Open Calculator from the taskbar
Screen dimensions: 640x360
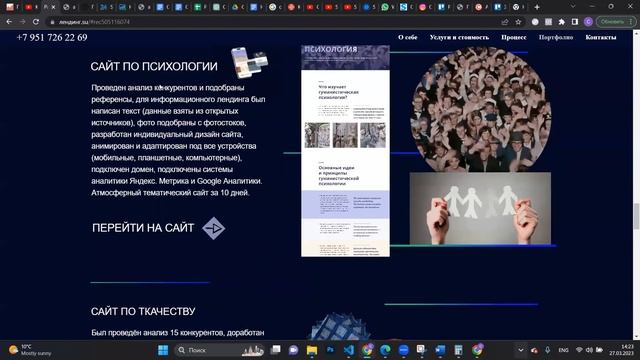click(458, 350)
